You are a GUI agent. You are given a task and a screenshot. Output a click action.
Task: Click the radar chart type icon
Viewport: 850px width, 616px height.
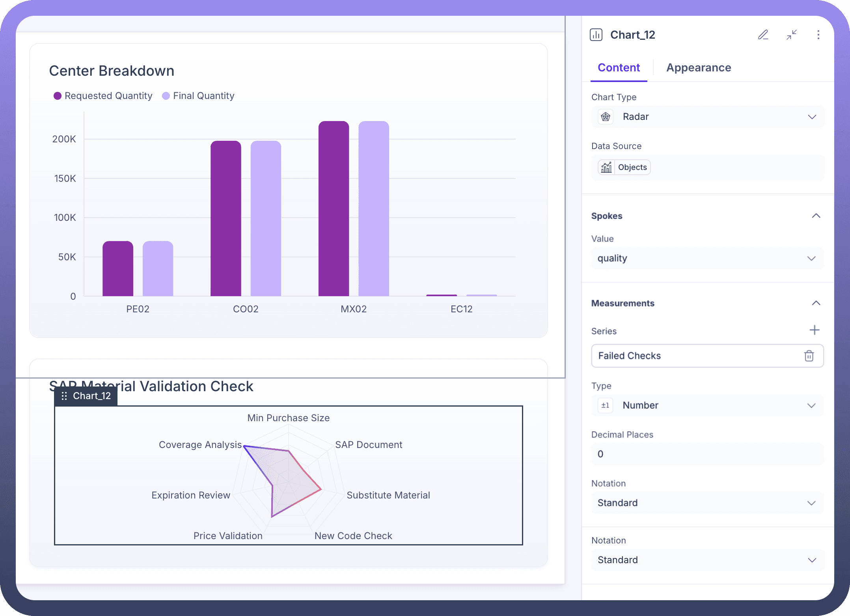pos(606,117)
